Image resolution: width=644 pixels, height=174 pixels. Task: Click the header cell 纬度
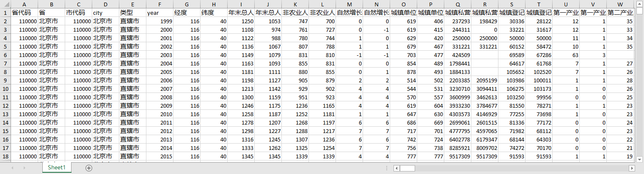coord(214,13)
